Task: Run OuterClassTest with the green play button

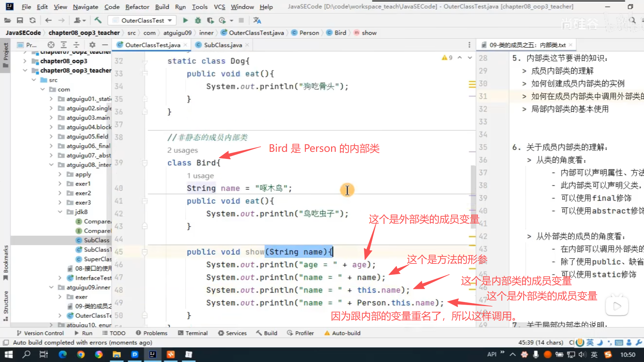Action: pos(185,20)
